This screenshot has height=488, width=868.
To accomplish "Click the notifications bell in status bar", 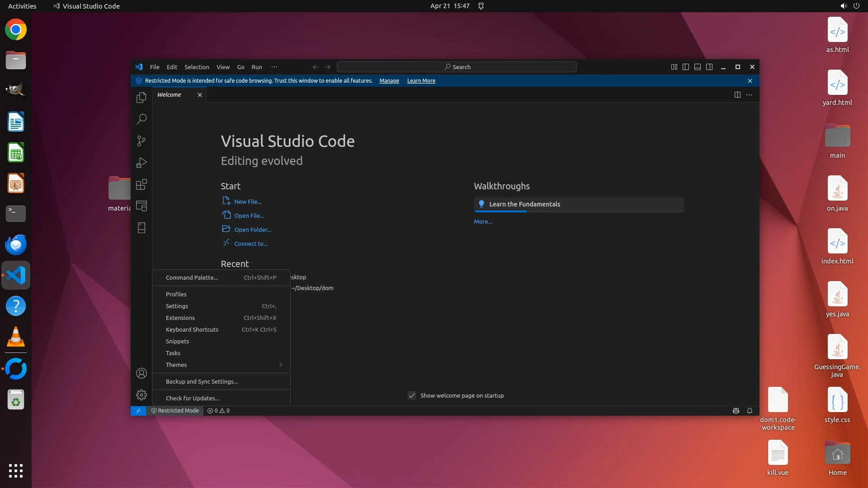I will [x=750, y=411].
